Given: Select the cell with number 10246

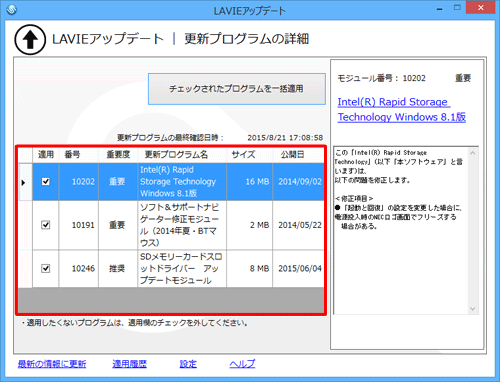Looking at the screenshot, I should coord(79,268).
